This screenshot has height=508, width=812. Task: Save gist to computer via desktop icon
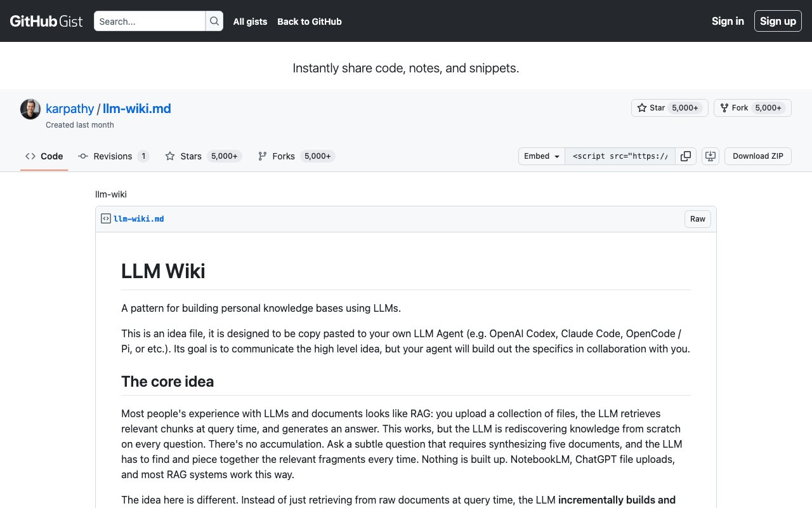tap(710, 156)
